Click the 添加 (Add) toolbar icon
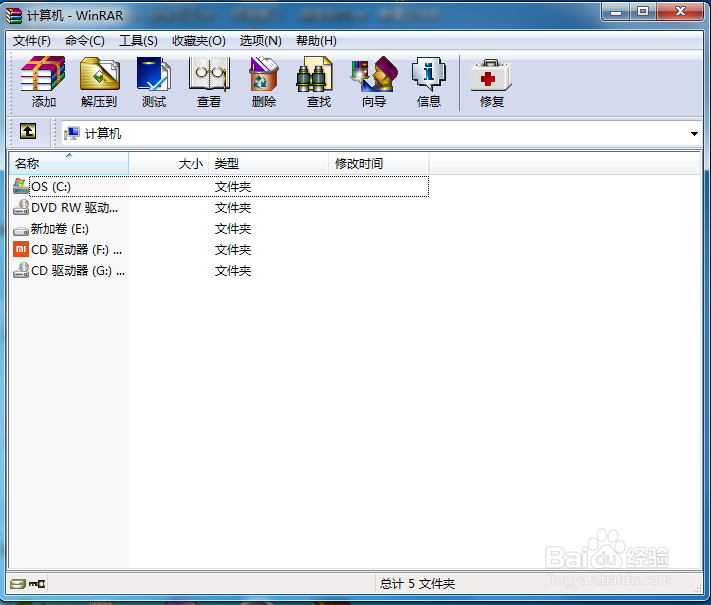 43,73
